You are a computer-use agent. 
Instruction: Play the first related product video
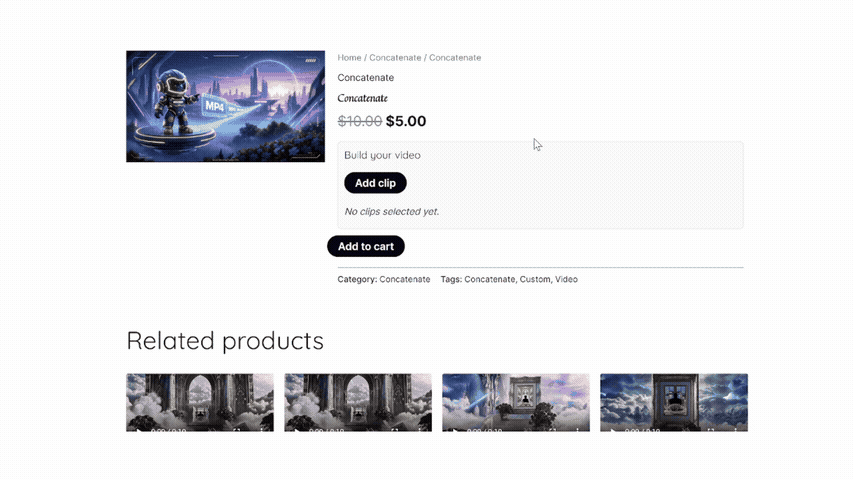138,430
